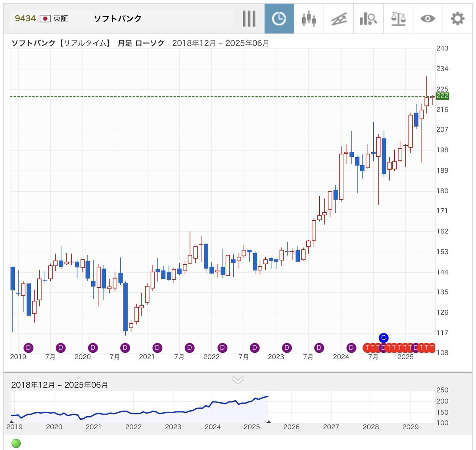Open the bar chart with magnifier icon
Image resolution: width=476 pixels, height=450 pixels.
pyautogui.click(x=368, y=19)
